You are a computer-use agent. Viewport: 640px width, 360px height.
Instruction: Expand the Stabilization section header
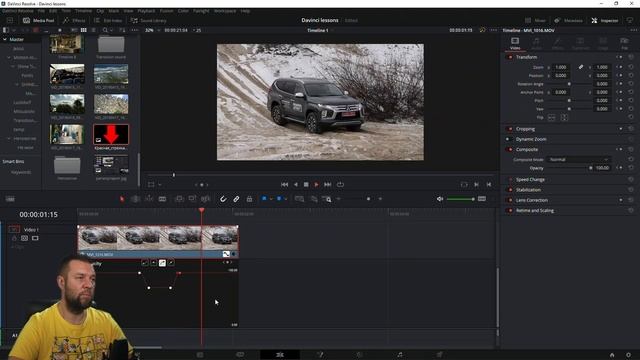click(x=528, y=190)
